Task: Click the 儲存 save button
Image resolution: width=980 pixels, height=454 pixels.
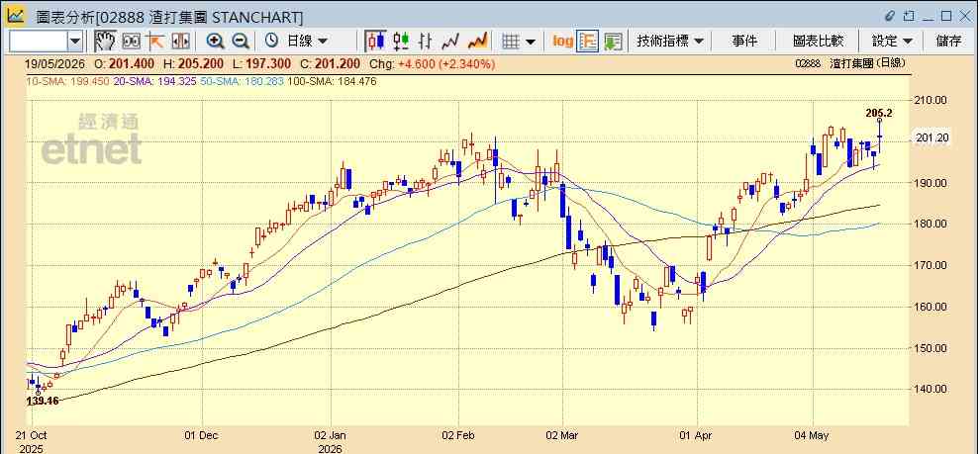Action: pos(948,42)
